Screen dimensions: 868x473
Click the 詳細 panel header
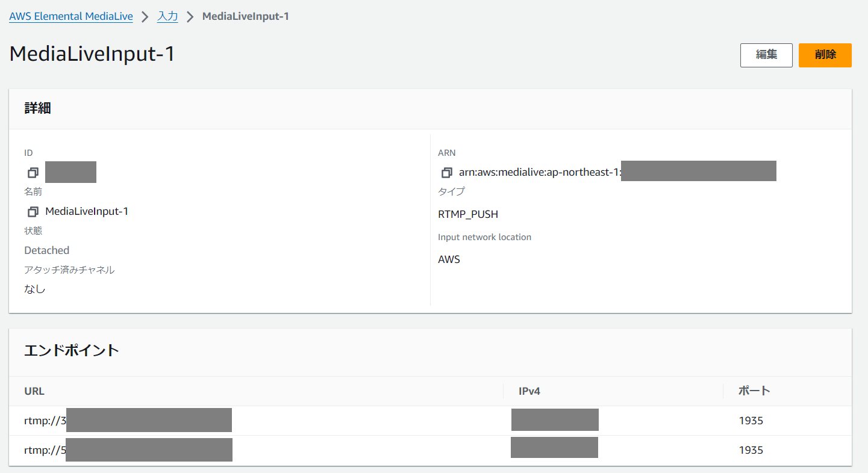click(x=430, y=109)
